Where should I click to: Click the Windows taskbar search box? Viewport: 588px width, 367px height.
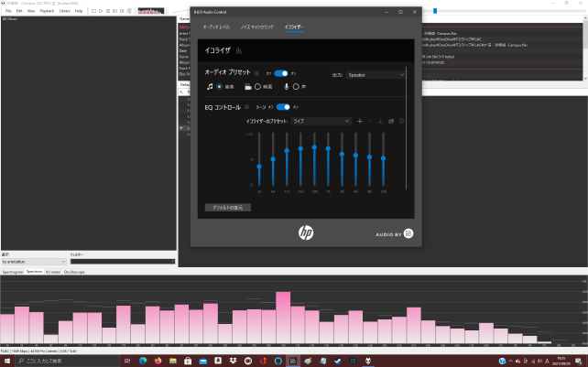pos(68,361)
